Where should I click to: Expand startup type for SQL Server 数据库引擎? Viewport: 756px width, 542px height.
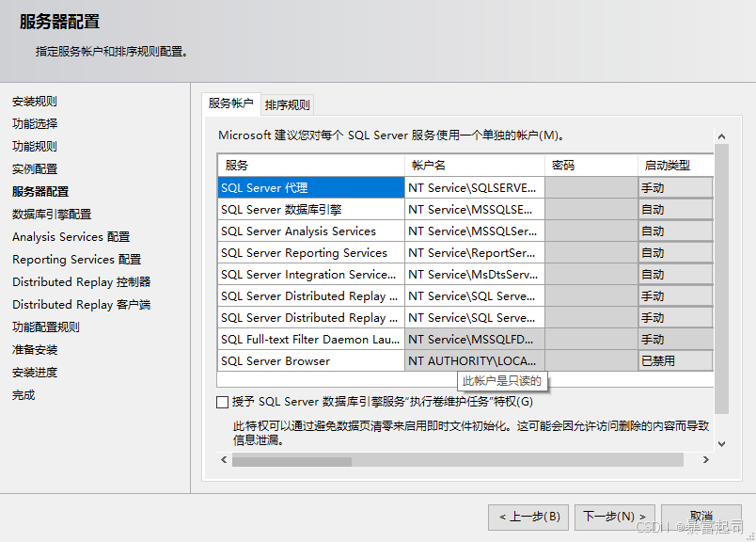click(x=674, y=209)
